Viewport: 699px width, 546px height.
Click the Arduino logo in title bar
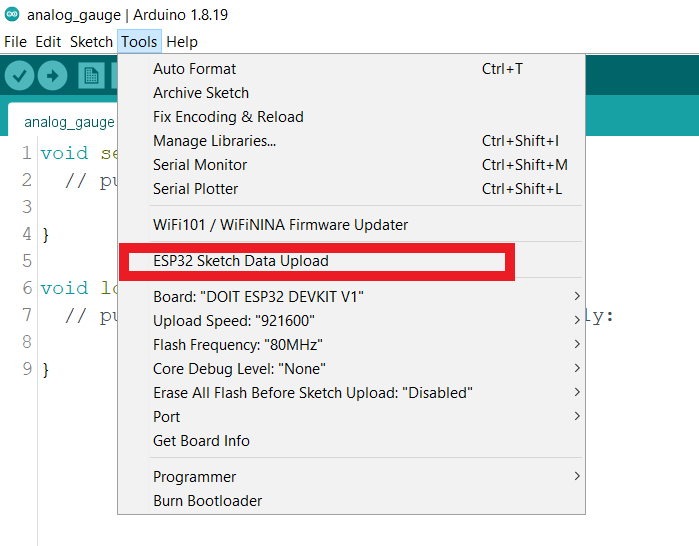12,14
